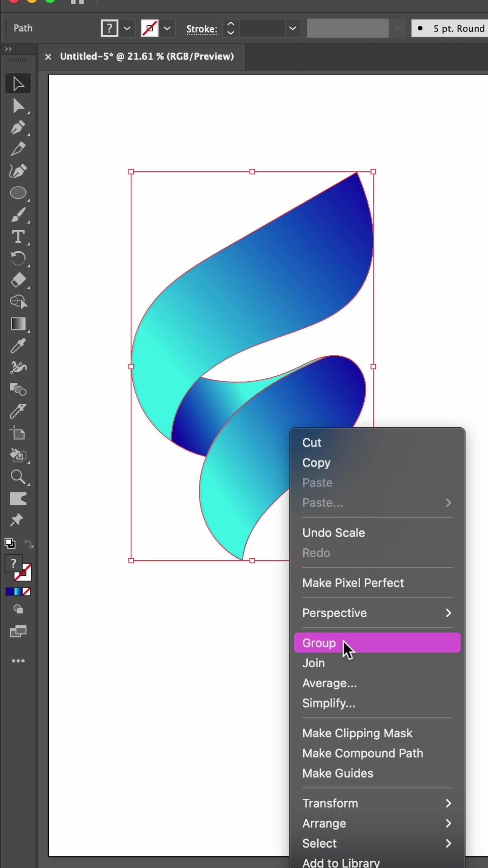Click the stroke weight stepper arrows
This screenshot has height=868, width=488.
(230, 28)
